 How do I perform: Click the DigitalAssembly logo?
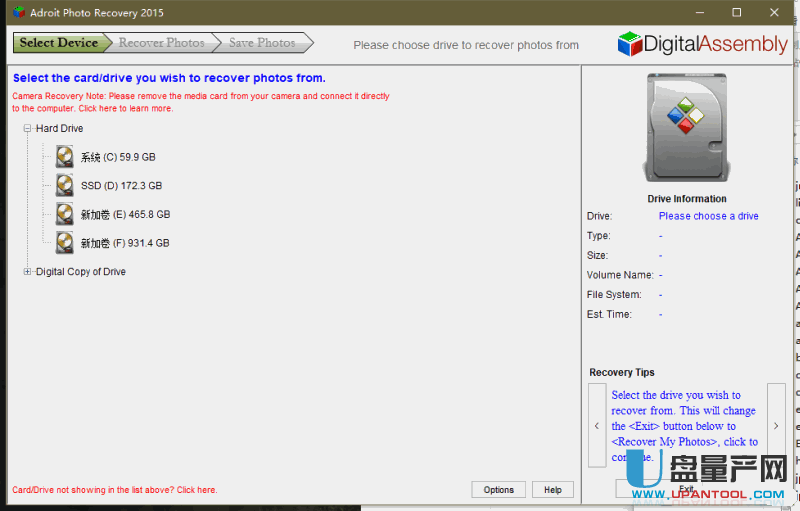coord(703,44)
